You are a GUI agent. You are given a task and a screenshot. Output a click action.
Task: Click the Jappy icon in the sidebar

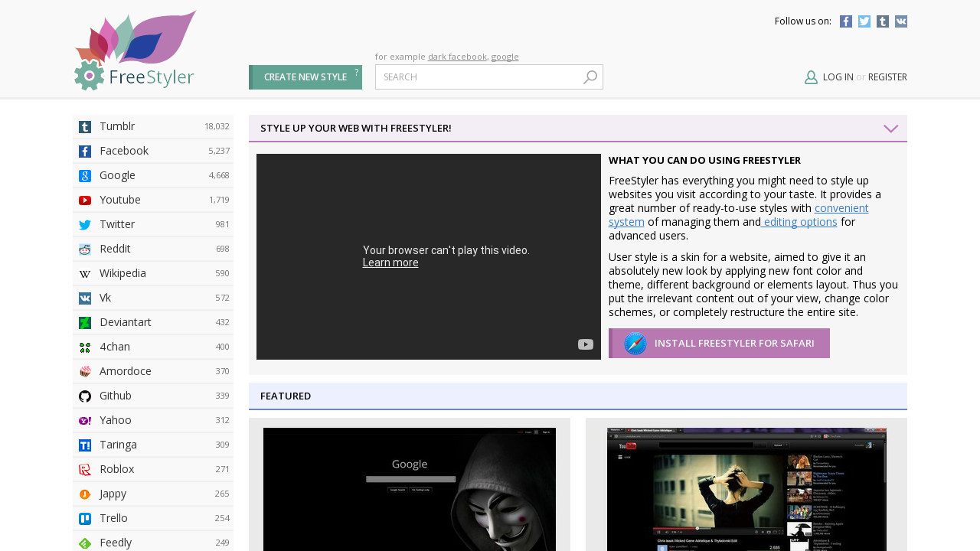tap(85, 494)
